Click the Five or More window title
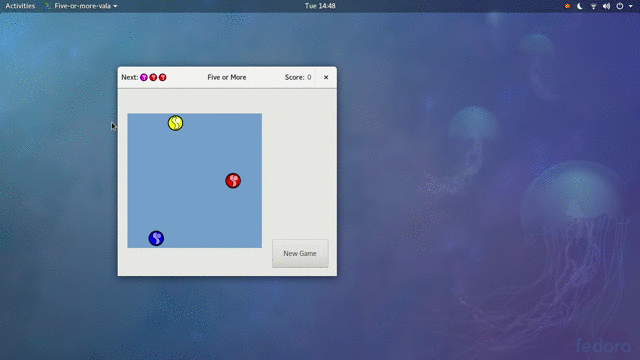Viewport: 640px width, 360px height. (x=227, y=77)
